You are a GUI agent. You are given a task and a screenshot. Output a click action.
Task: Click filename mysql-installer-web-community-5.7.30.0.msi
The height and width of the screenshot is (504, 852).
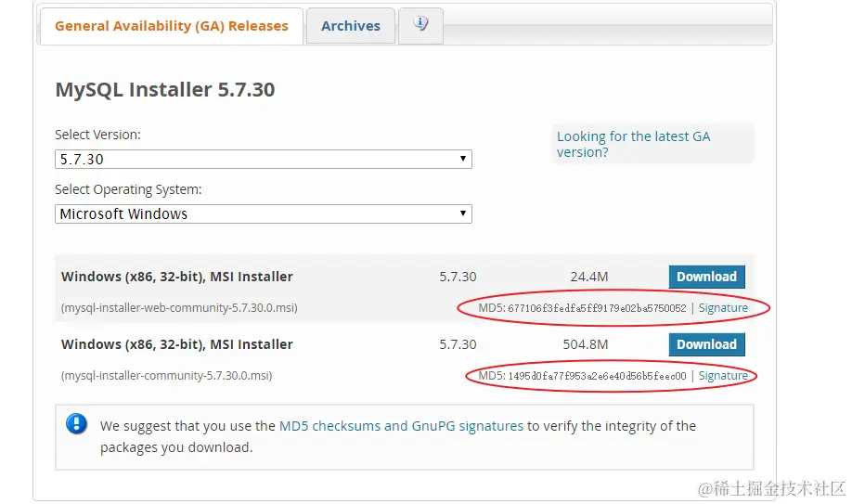tap(179, 308)
